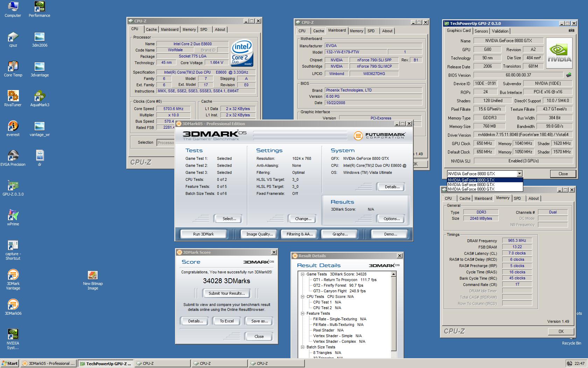Click OK in CPU-Z Memory window
588x368 pixels.
(x=561, y=331)
